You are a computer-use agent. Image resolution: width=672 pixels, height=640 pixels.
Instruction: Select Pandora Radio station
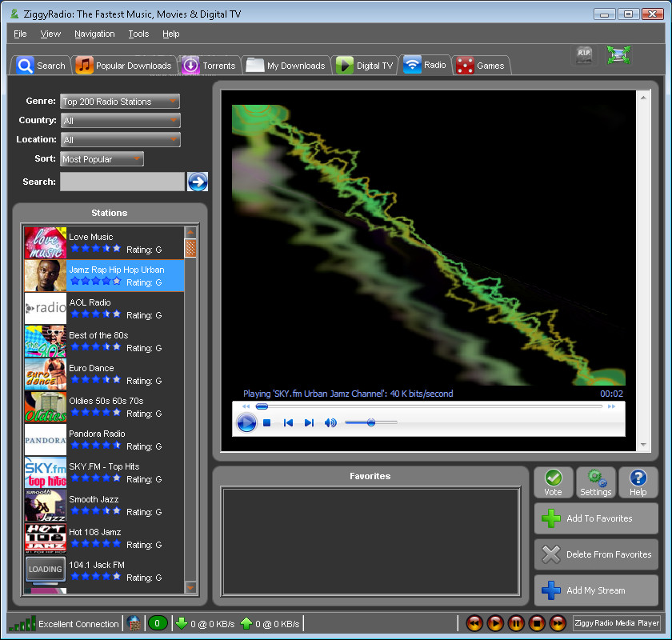104,440
